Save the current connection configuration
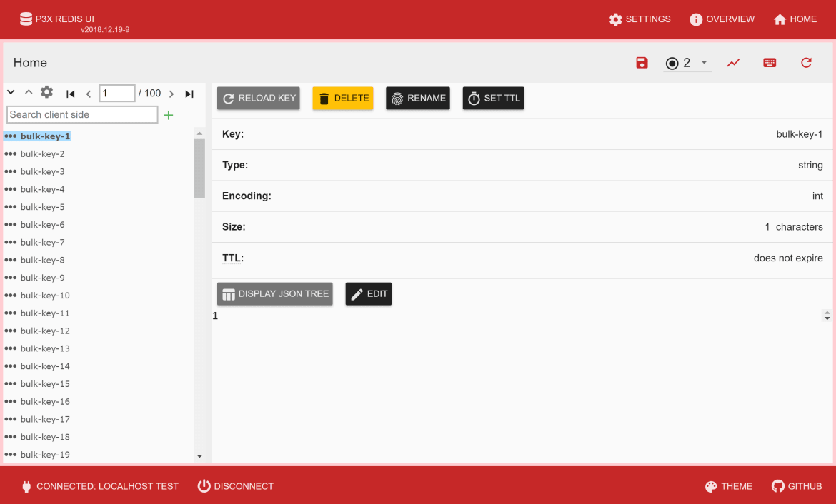The image size is (836, 504). pos(642,63)
